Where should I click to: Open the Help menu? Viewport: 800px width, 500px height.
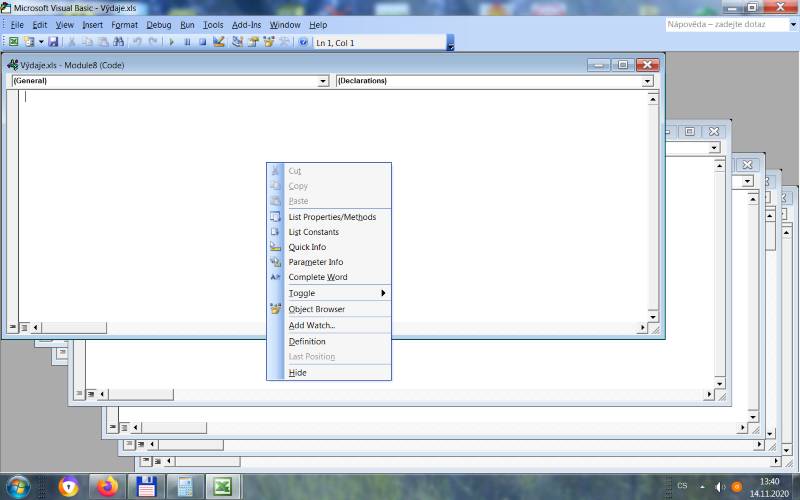coord(318,24)
